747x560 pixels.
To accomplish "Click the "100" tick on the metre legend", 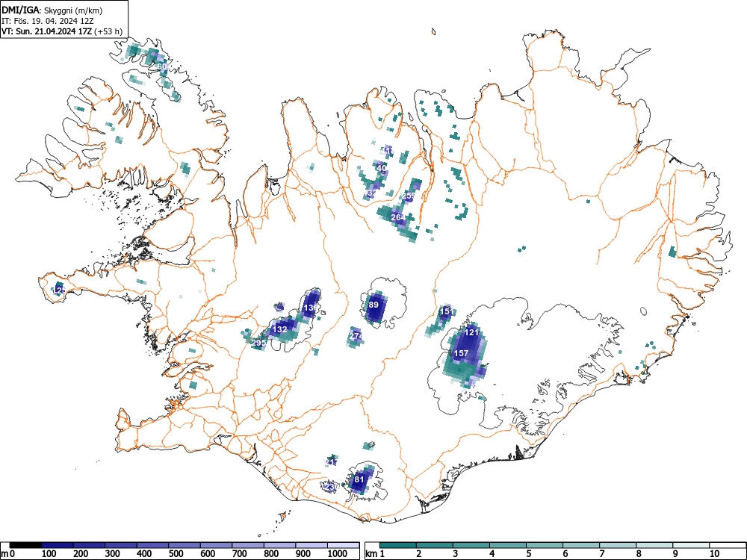I will (49, 553).
